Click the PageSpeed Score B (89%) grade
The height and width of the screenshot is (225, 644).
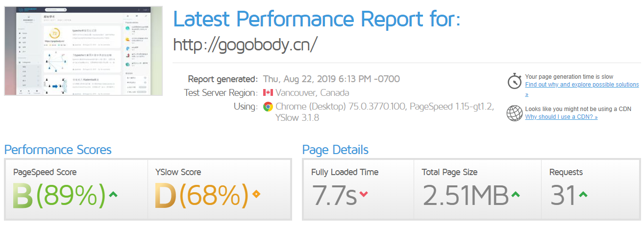coord(59,195)
